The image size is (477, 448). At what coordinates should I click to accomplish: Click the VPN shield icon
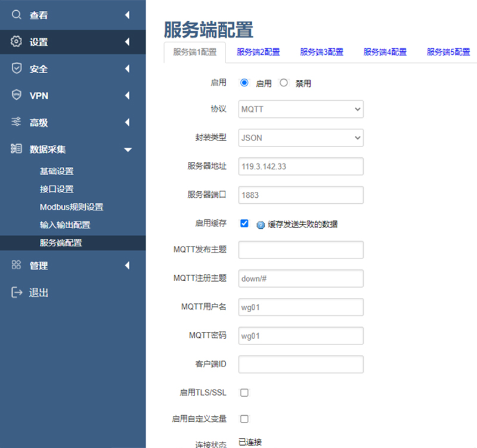tap(17, 95)
